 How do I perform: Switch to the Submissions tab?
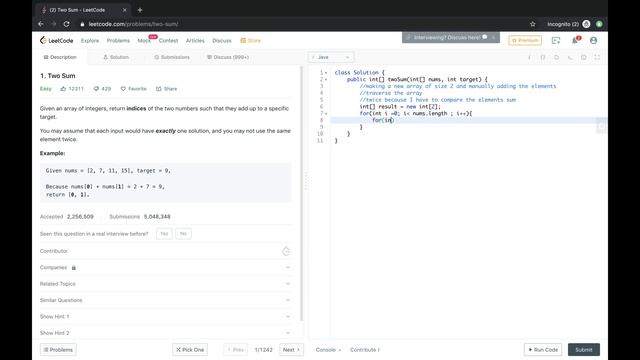[x=172, y=57]
